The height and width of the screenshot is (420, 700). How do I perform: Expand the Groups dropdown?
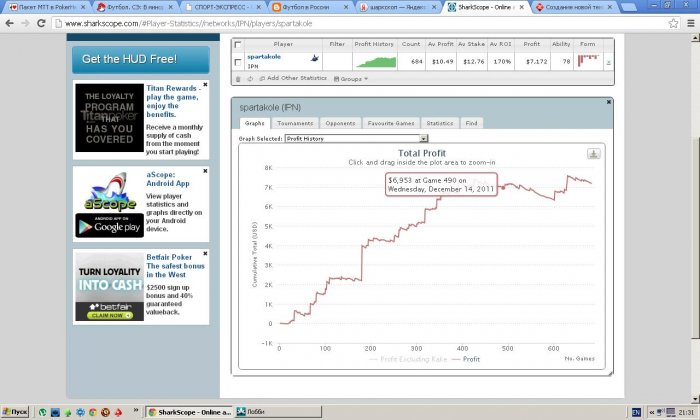pyautogui.click(x=351, y=79)
